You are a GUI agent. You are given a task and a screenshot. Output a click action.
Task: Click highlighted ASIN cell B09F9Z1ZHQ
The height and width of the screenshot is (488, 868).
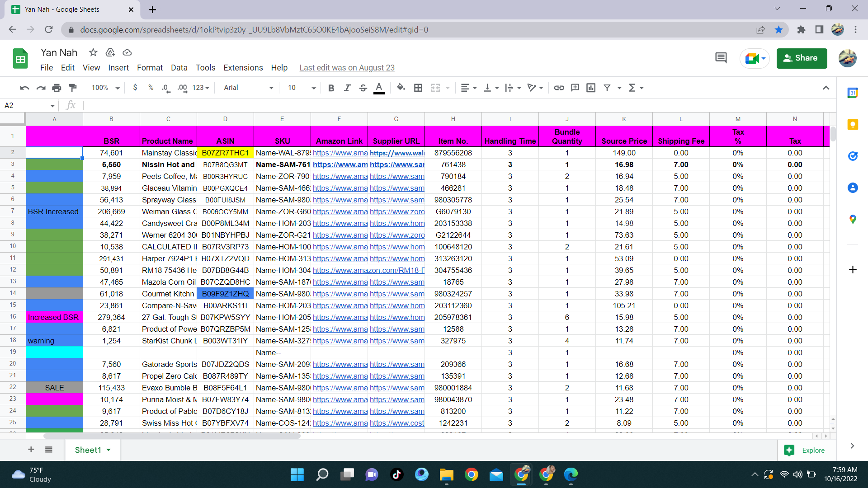(x=225, y=294)
